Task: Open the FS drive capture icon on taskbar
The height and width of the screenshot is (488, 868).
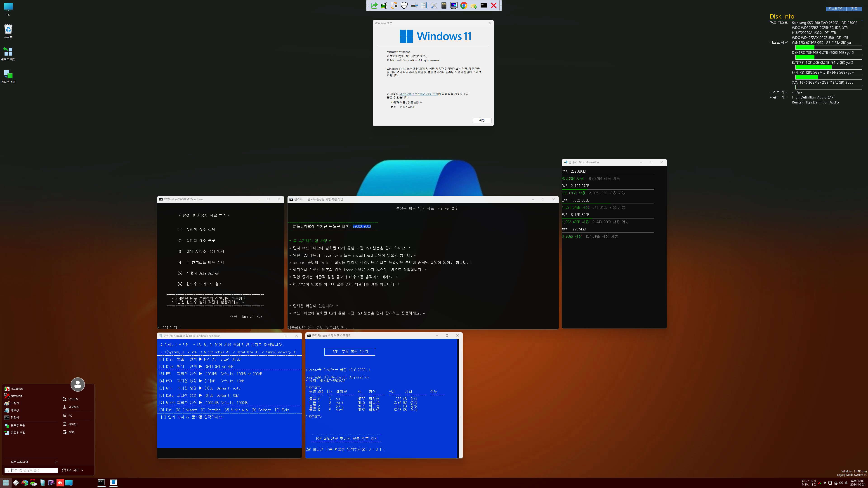Action: [33, 483]
